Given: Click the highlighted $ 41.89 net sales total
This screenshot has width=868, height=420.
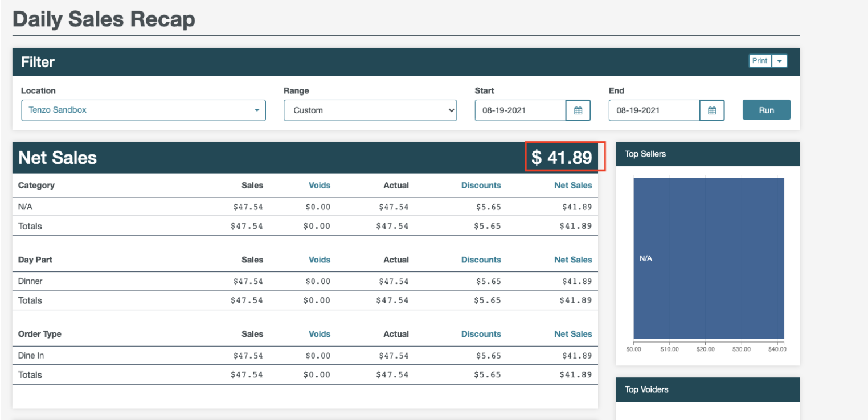Looking at the screenshot, I should pyautogui.click(x=562, y=158).
